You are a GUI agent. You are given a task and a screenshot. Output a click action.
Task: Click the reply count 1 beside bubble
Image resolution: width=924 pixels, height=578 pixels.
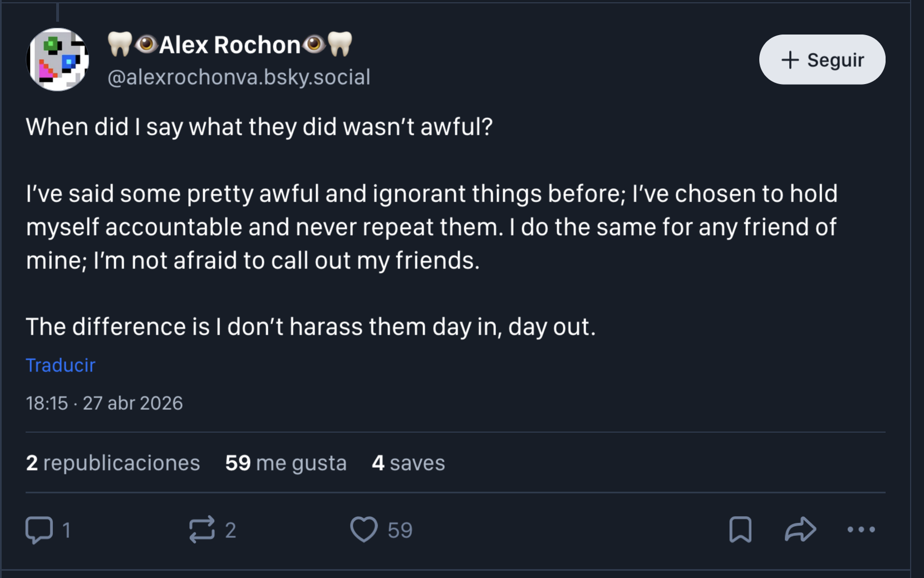[x=66, y=530]
